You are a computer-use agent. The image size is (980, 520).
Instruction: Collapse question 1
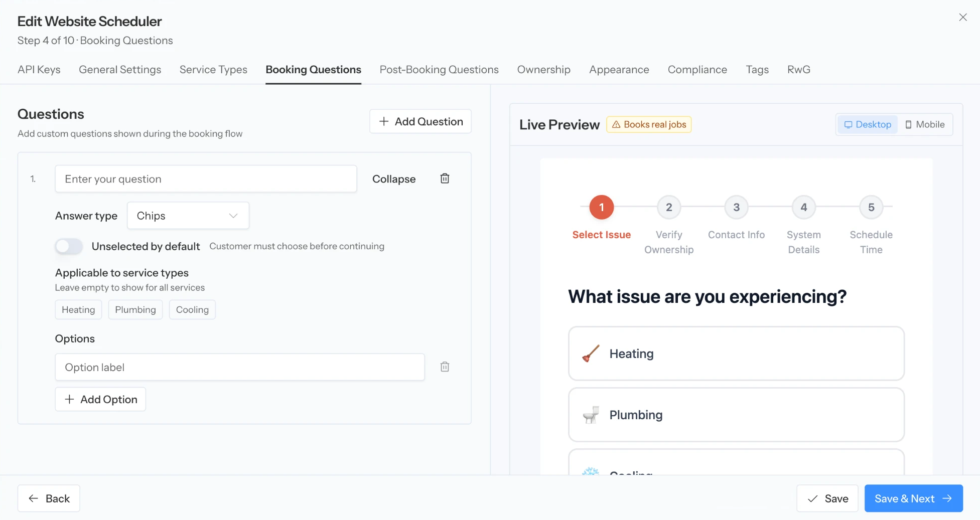(x=394, y=179)
